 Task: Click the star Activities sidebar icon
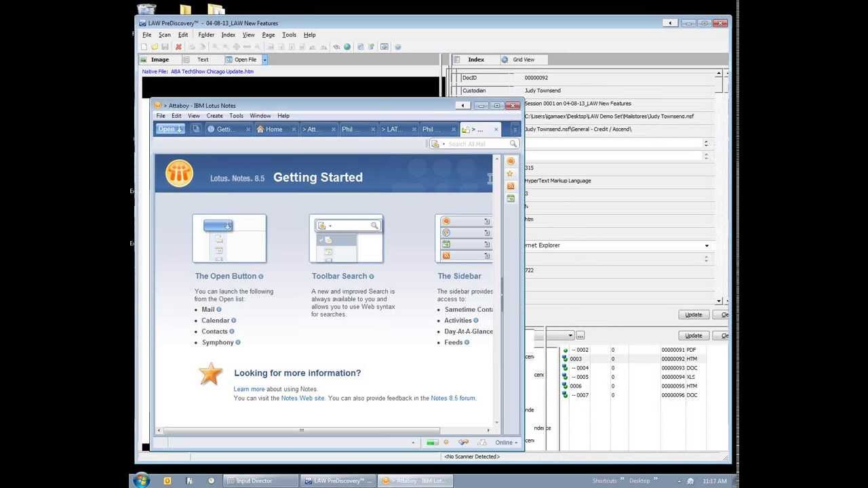[510, 174]
